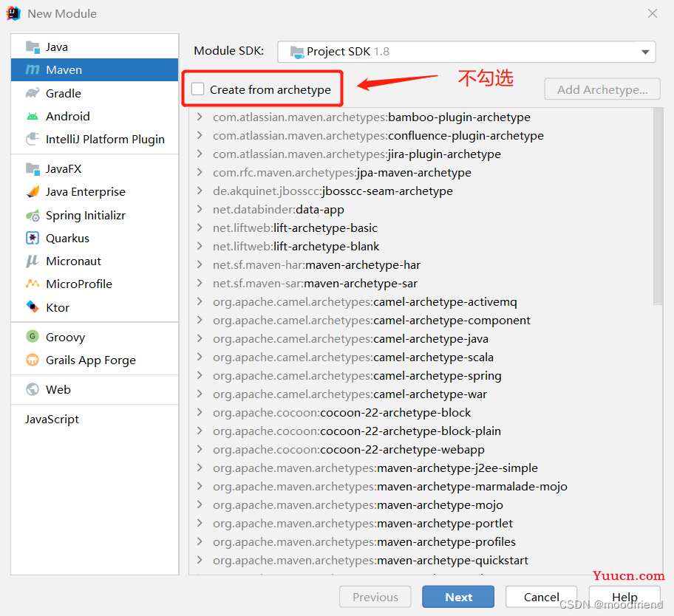
Task: Select Java module type
Action: [95, 47]
